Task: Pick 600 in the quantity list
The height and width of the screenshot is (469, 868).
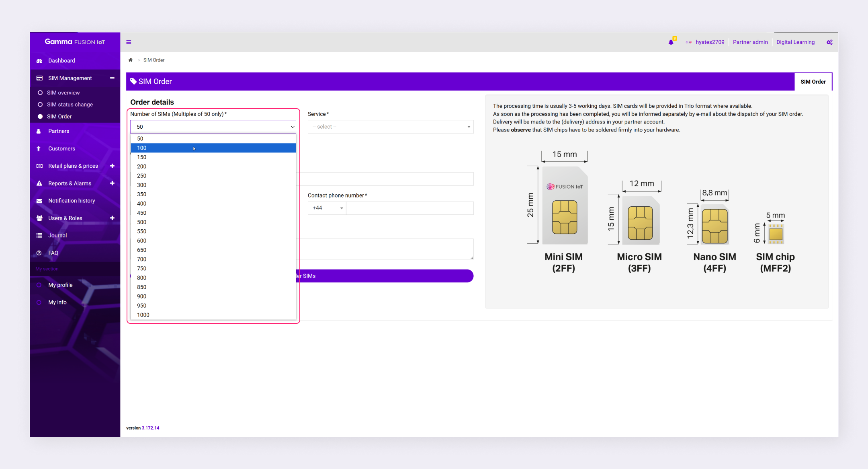Action: coord(213,241)
